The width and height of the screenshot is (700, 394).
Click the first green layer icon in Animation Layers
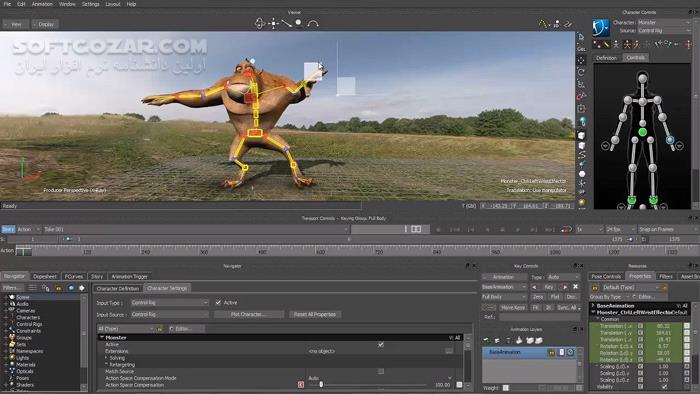click(x=486, y=340)
